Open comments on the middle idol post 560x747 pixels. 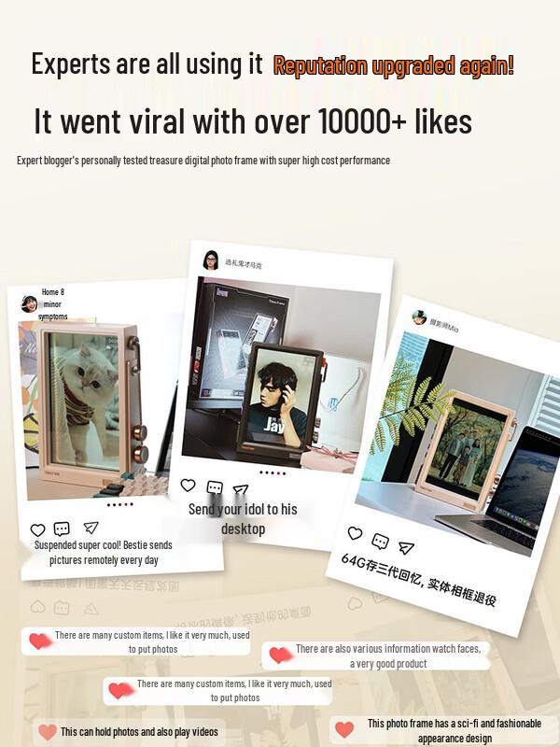point(215,487)
